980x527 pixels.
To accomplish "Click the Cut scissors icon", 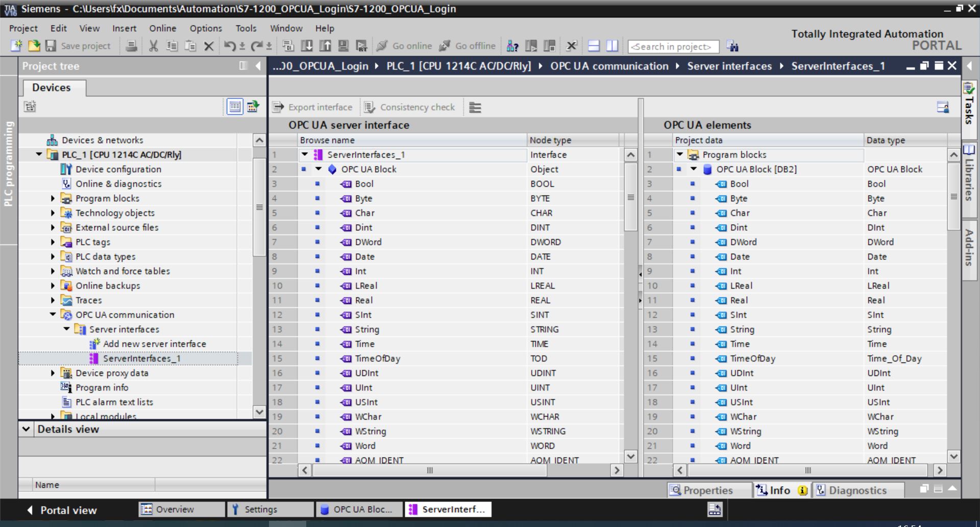I will click(x=153, y=46).
